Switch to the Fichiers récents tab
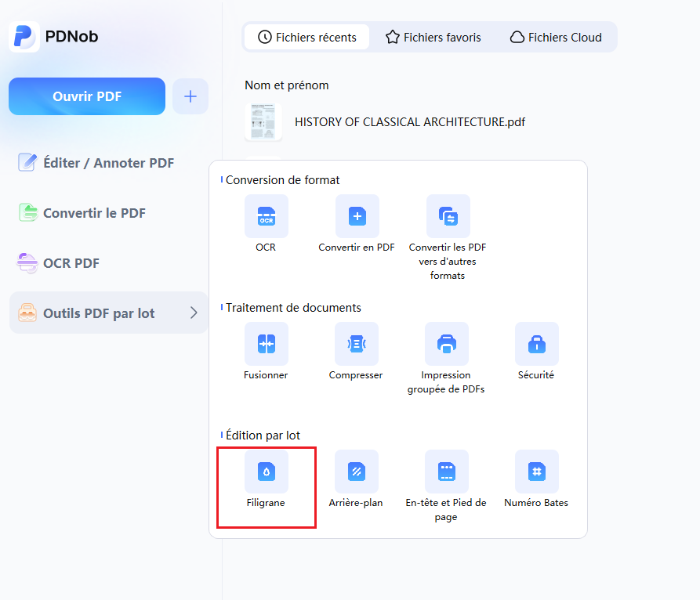Image resolution: width=700 pixels, height=600 pixels. [307, 37]
